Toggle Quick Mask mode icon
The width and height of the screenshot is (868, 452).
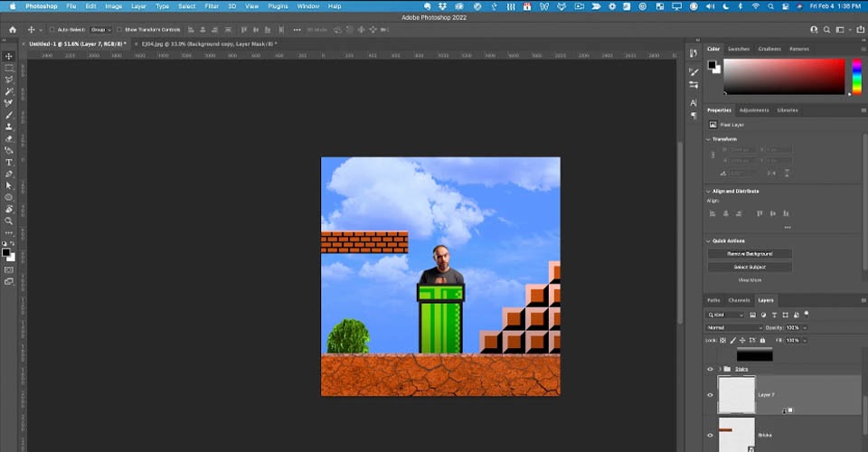point(9,270)
